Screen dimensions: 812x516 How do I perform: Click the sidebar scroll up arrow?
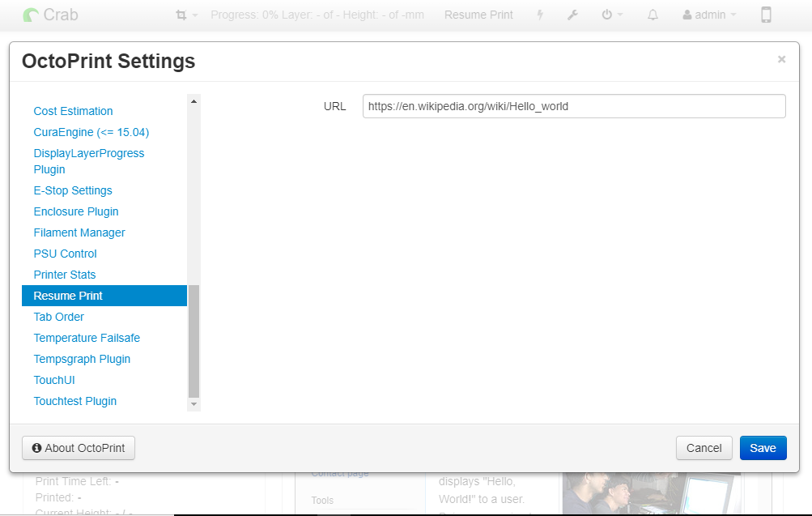193,101
